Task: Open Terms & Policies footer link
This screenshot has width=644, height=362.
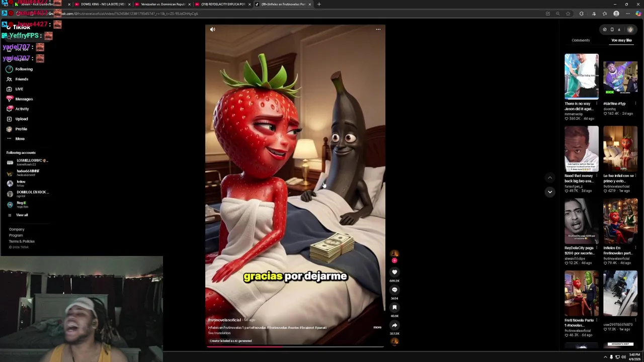Action: (x=22, y=241)
